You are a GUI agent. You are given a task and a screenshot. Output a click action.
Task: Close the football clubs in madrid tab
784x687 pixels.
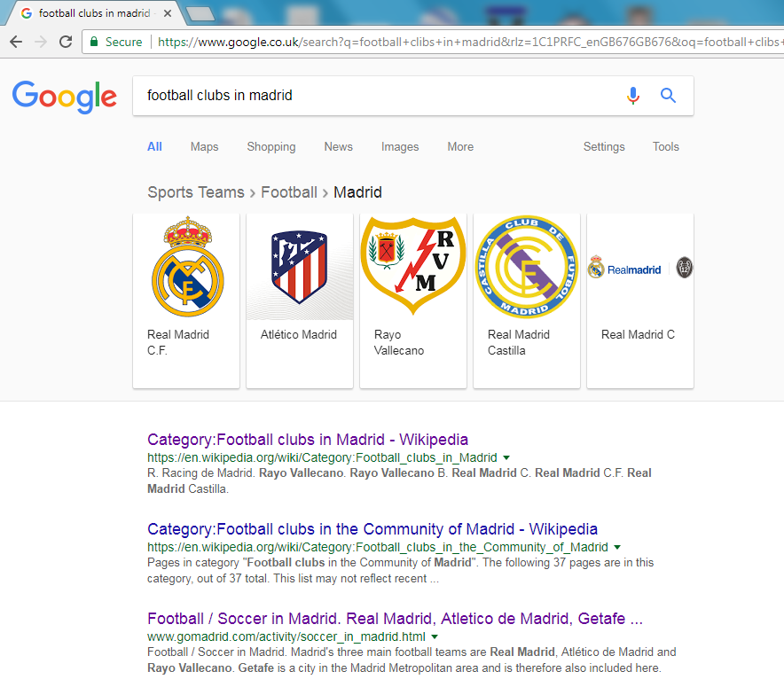click(x=168, y=13)
